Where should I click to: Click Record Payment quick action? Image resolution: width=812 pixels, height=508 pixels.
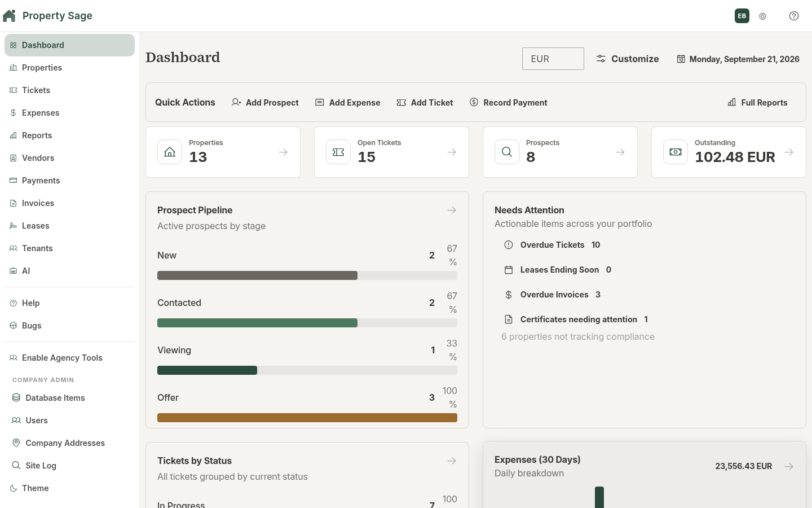click(x=509, y=103)
